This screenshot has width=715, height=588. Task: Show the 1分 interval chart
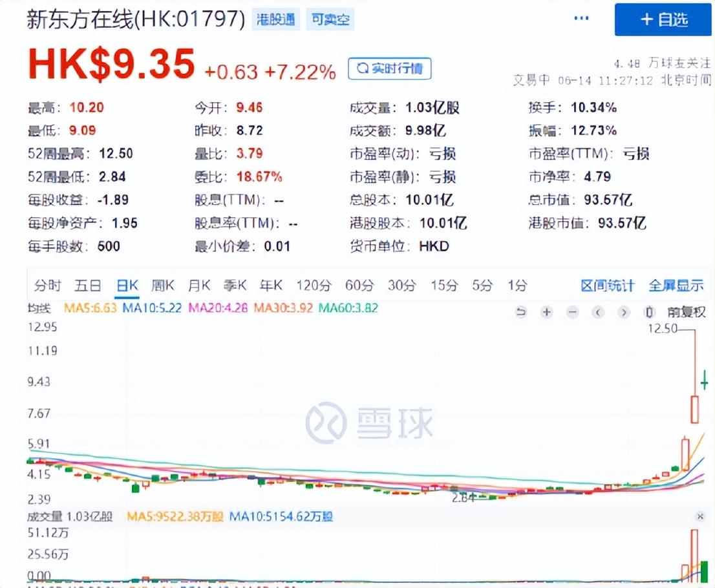(518, 286)
